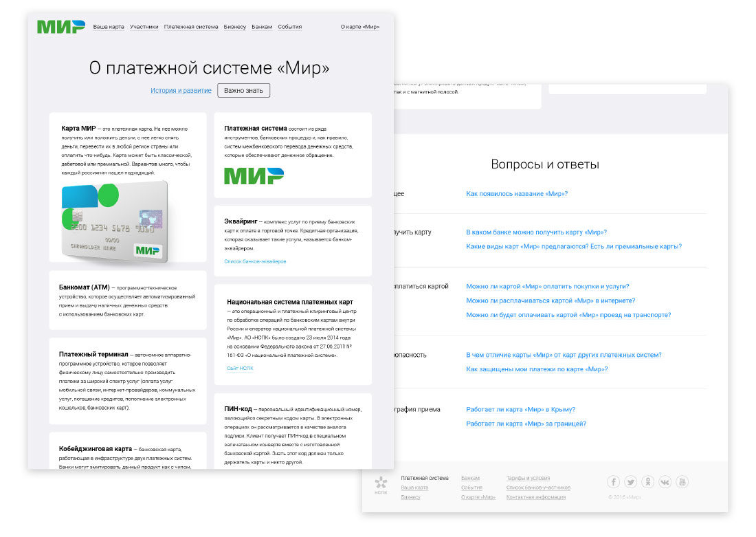Follow the 'Сайт НСПК' link
Screen dimensions: 756x537
tap(240, 369)
